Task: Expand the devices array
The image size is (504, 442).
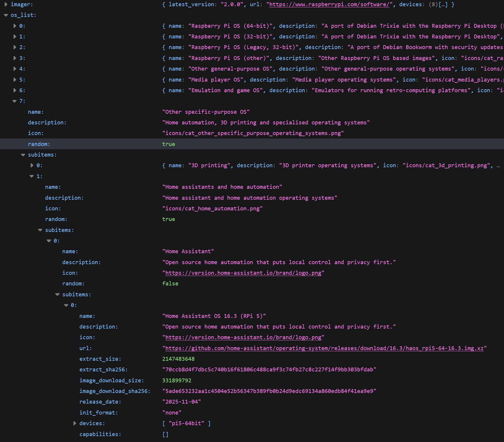Action: [75, 423]
